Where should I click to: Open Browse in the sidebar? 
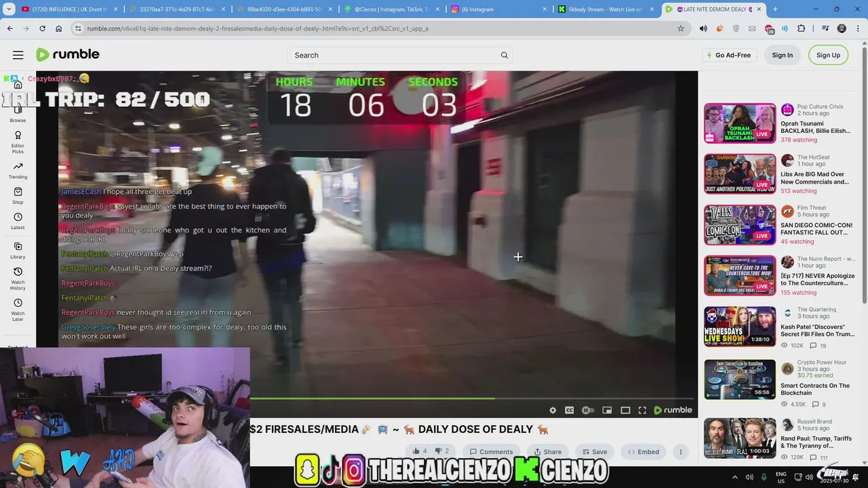(x=18, y=113)
